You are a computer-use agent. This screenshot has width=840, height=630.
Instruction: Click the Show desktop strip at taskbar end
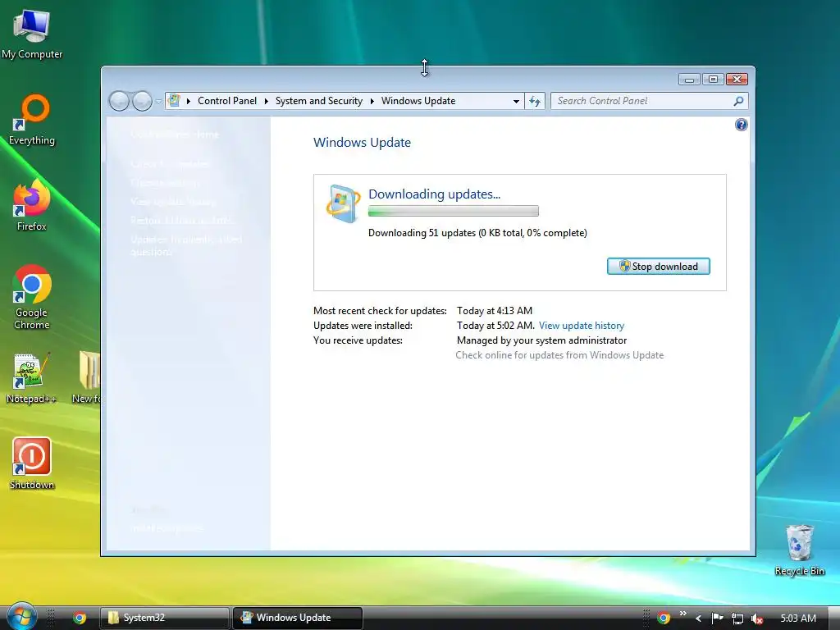coord(834,618)
